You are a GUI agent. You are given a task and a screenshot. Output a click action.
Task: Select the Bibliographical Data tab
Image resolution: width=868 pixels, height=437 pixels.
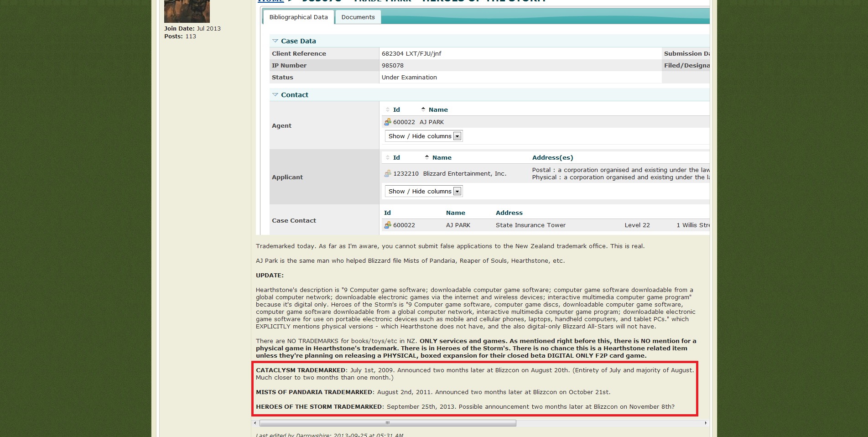click(298, 17)
